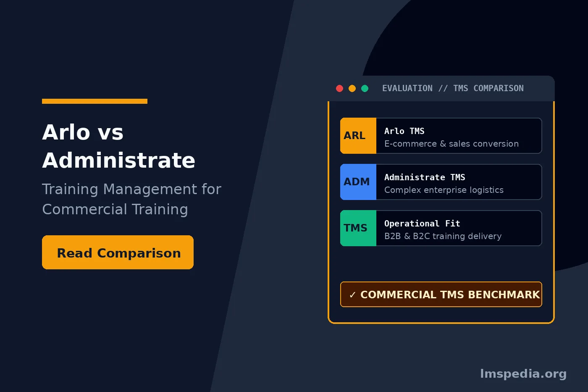Open the Arlo TMS card title
The image size is (588, 392).
[x=404, y=131]
